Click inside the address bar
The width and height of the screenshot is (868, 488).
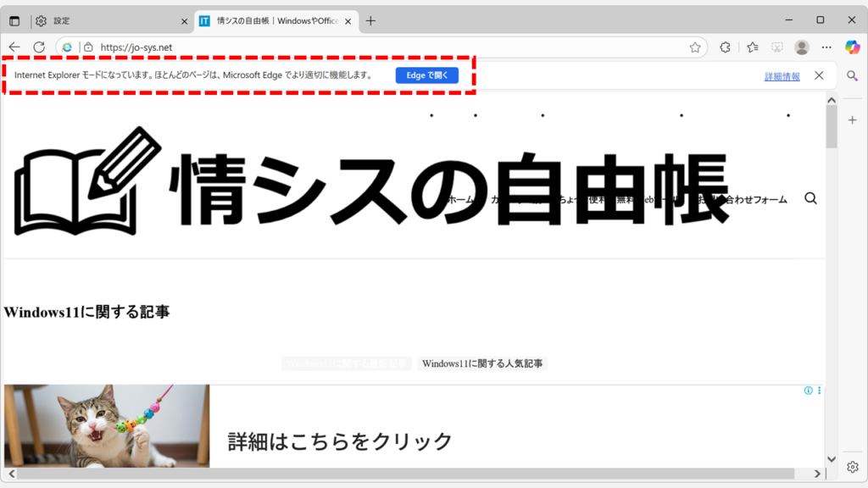[339, 48]
